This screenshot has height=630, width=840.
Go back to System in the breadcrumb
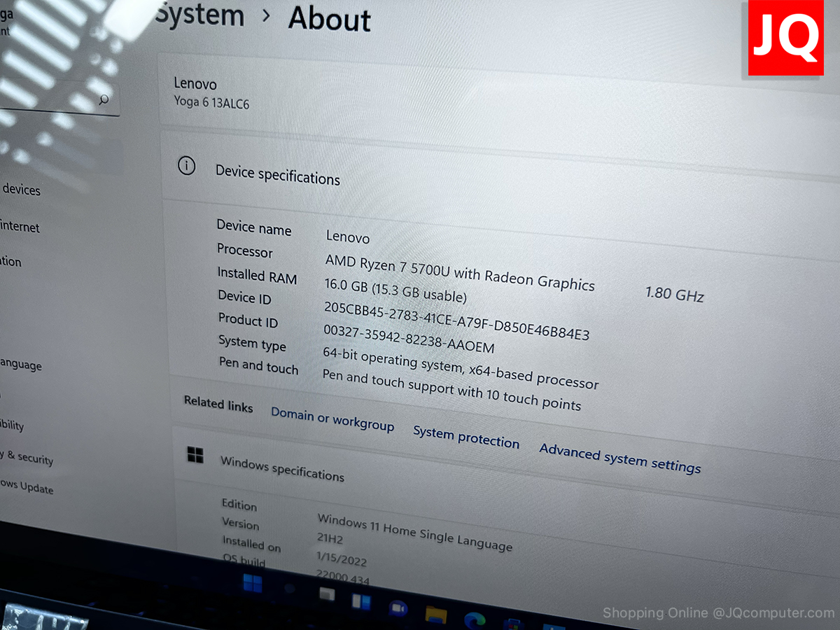coord(199,15)
